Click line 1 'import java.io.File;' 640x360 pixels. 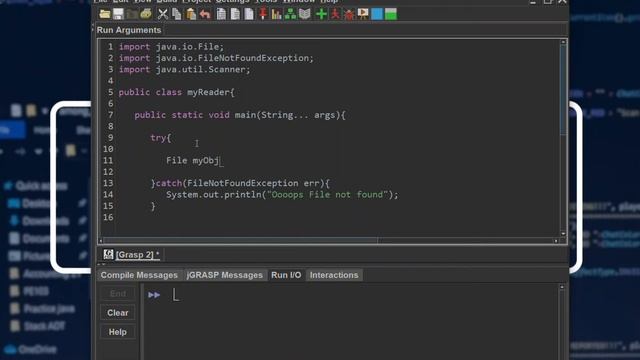[171, 47]
